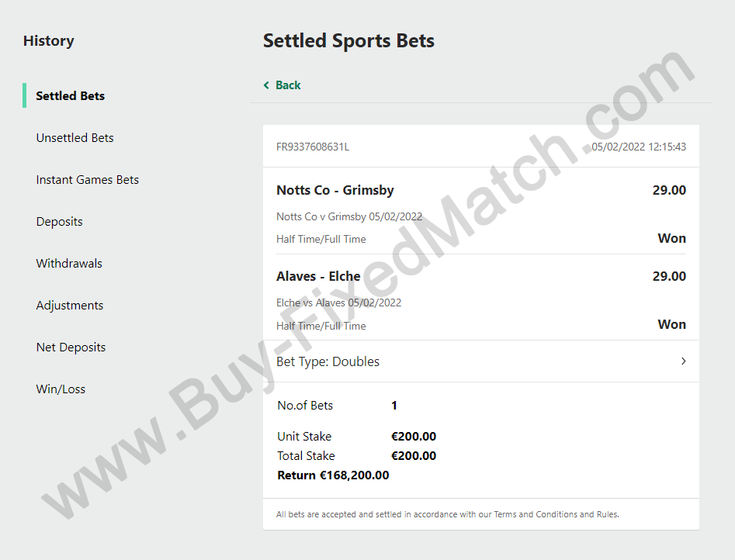Select Instant Games Bets menu item

pyautogui.click(x=88, y=179)
